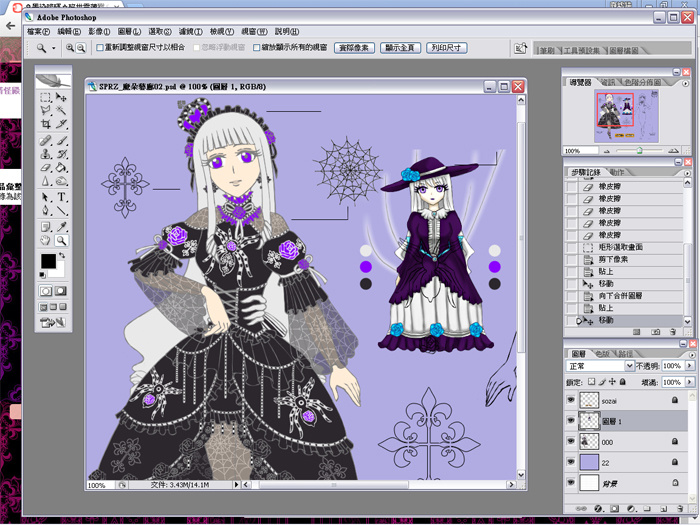Click the 實際像素 button

click(x=354, y=48)
